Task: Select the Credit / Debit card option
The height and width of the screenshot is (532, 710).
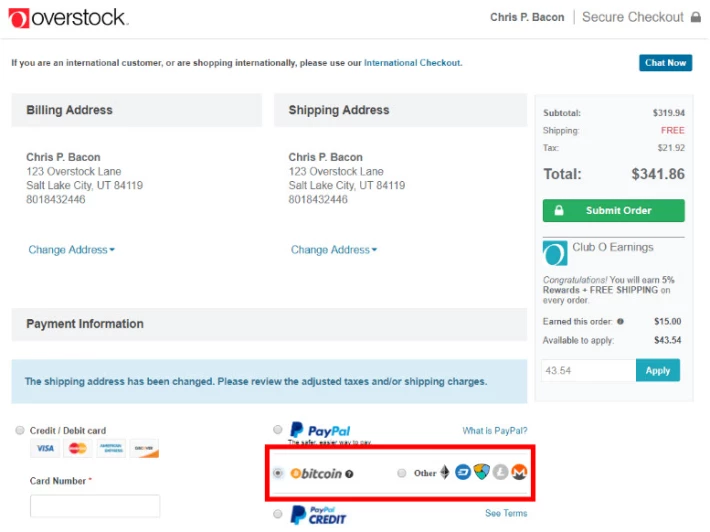Action: coord(20,430)
